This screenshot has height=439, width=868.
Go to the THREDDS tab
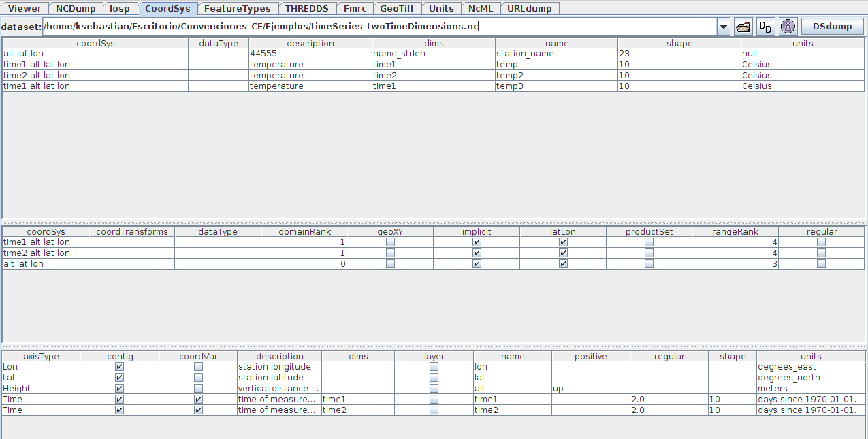tap(306, 9)
